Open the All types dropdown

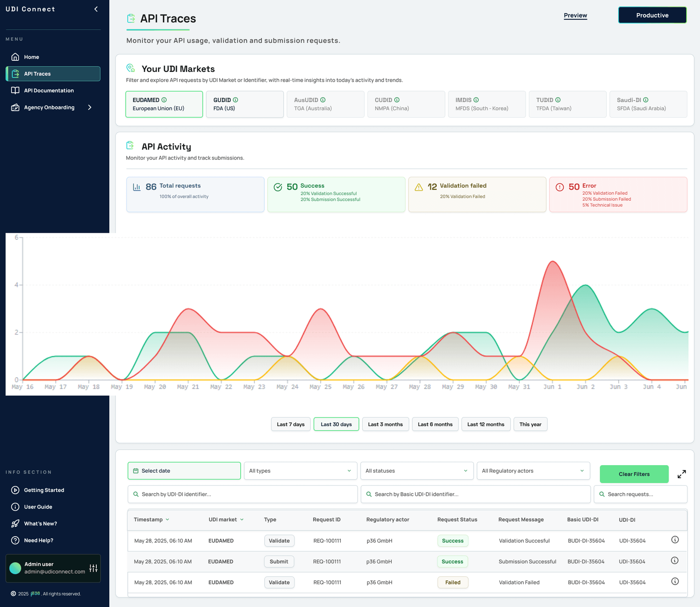(x=300, y=470)
